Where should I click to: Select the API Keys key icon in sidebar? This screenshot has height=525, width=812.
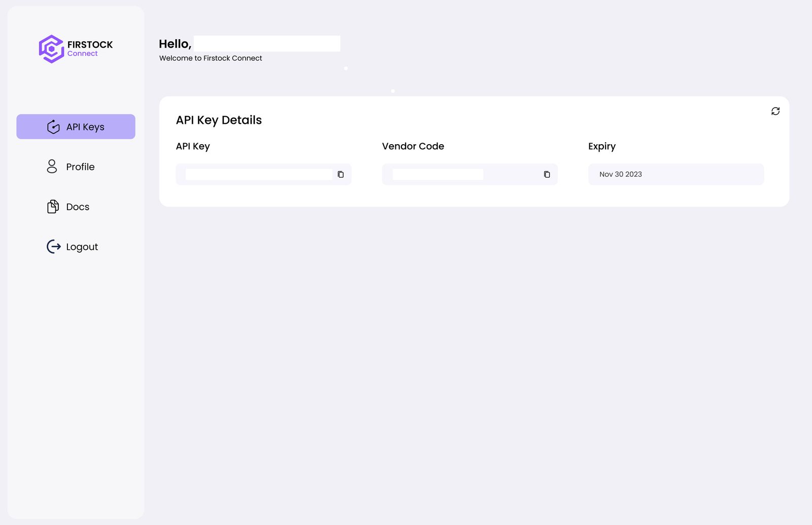53,126
